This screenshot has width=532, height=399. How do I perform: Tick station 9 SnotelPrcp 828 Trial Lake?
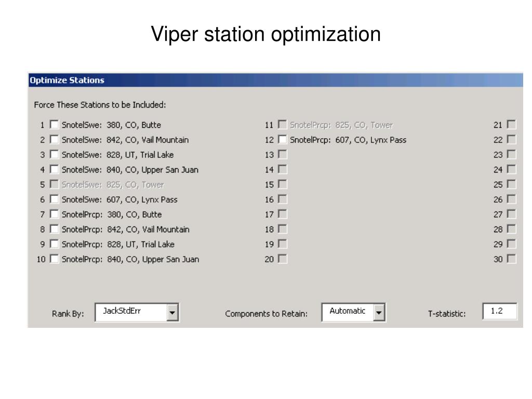[x=54, y=244]
